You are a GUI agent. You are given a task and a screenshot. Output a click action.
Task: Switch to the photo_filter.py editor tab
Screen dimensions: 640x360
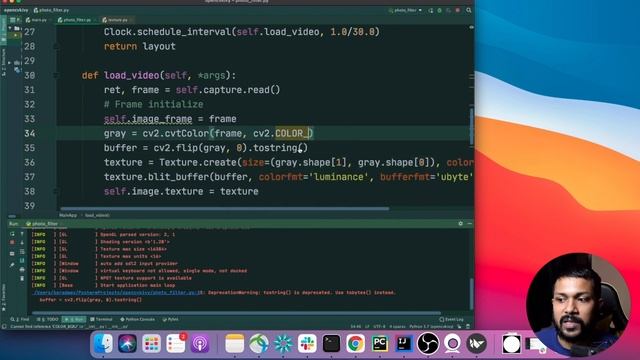click(76, 20)
